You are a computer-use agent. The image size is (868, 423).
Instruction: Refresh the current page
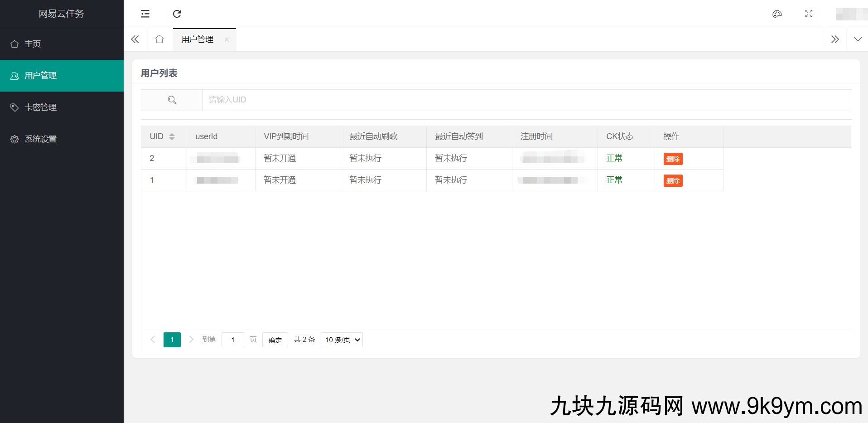point(177,14)
